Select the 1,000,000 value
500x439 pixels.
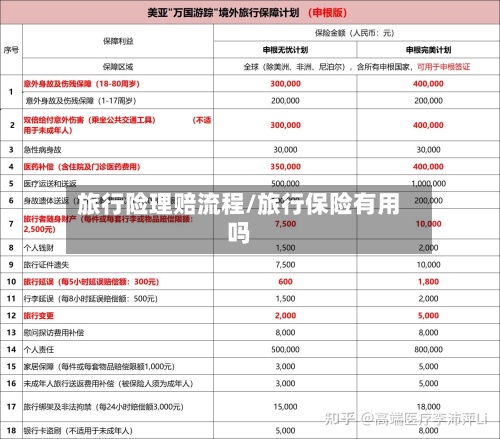pyautogui.click(x=428, y=184)
